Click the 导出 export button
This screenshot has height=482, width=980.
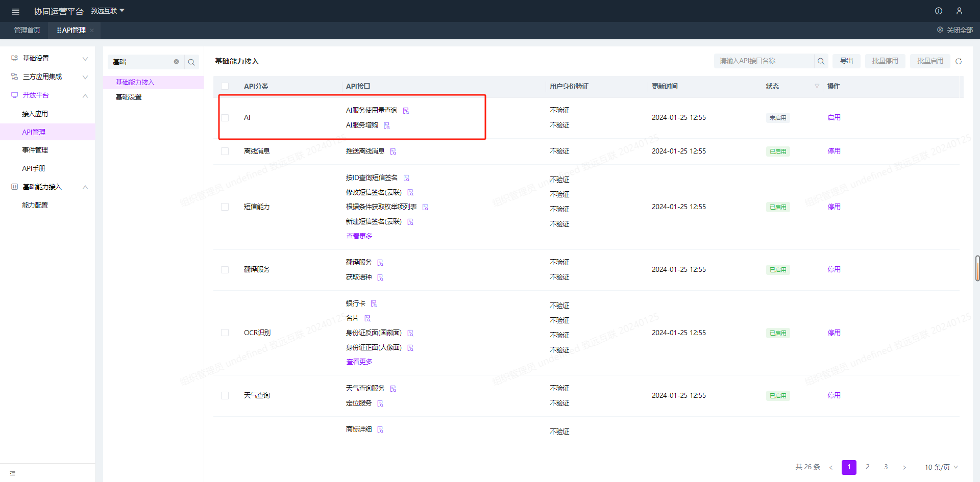click(846, 61)
